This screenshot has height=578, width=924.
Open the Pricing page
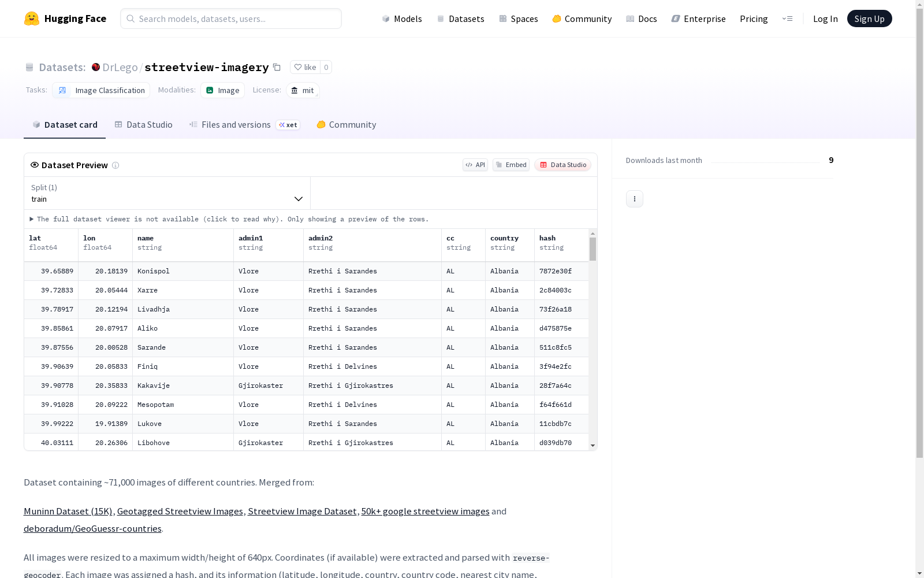point(754,18)
